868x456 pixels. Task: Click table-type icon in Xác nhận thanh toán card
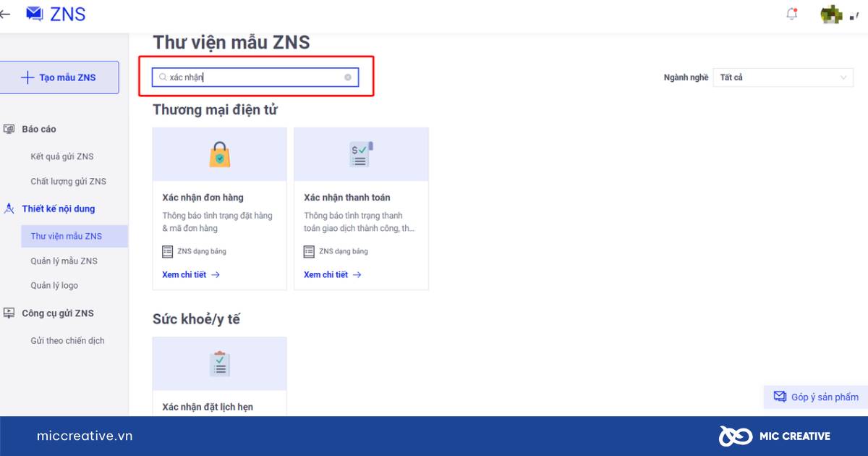pyautogui.click(x=309, y=251)
